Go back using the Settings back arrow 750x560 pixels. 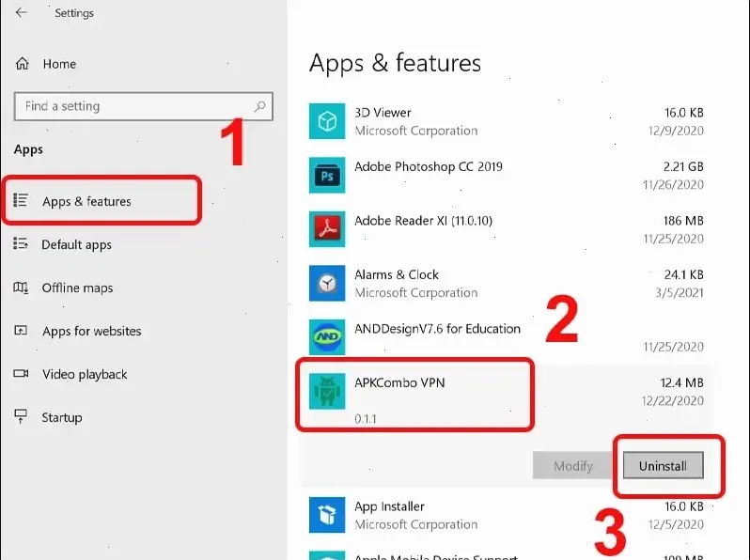pyautogui.click(x=21, y=12)
